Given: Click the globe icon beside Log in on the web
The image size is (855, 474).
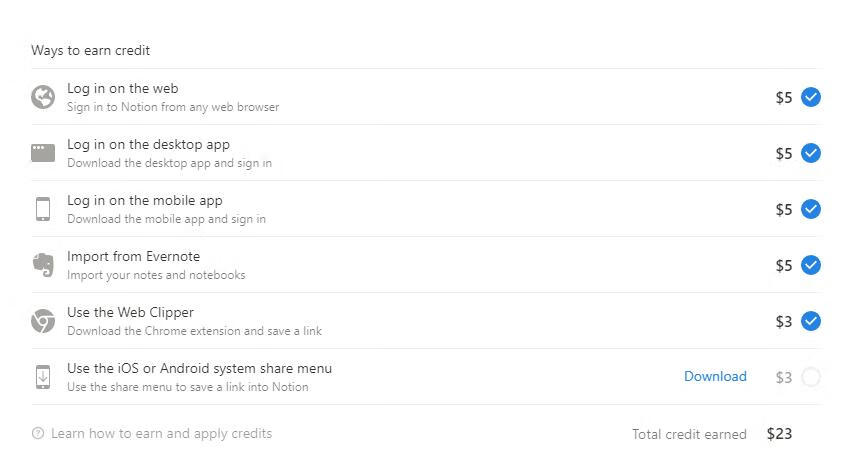Looking at the screenshot, I should point(43,97).
